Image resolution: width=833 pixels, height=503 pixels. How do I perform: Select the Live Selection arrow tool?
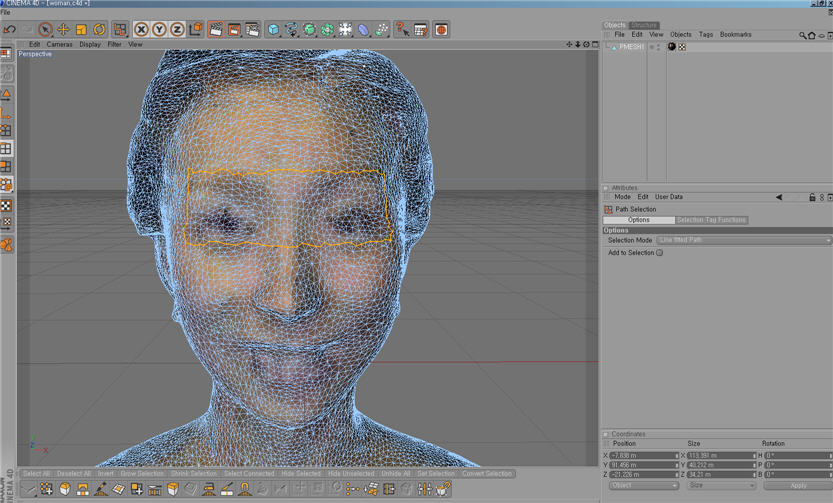tap(45, 30)
